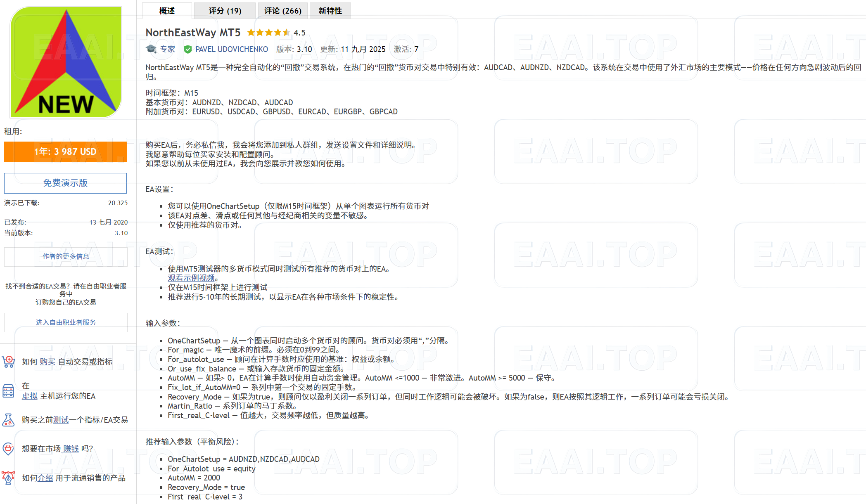
Task: Click the flask testing icon
Action: 9,419
